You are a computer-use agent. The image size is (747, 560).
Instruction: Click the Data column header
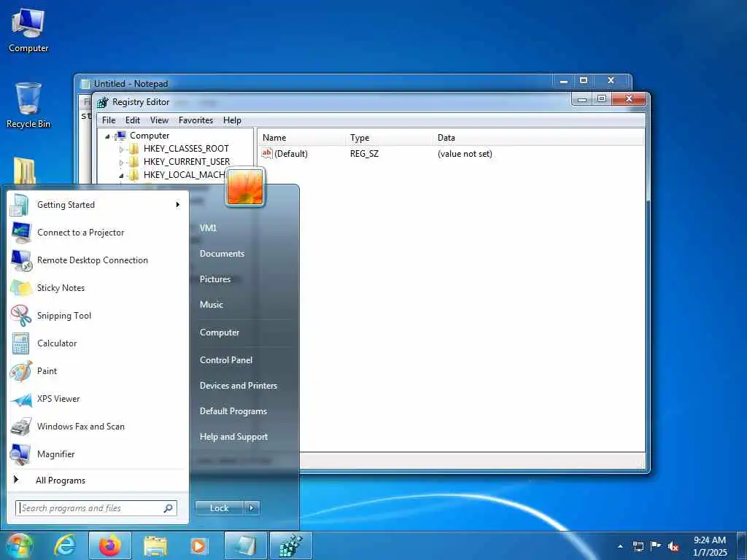pos(538,138)
